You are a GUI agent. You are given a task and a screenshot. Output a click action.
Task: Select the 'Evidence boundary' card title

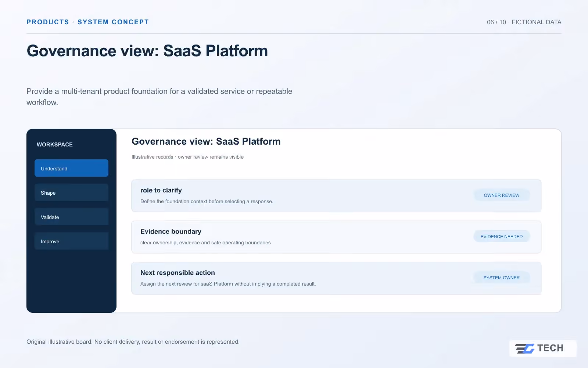click(171, 231)
